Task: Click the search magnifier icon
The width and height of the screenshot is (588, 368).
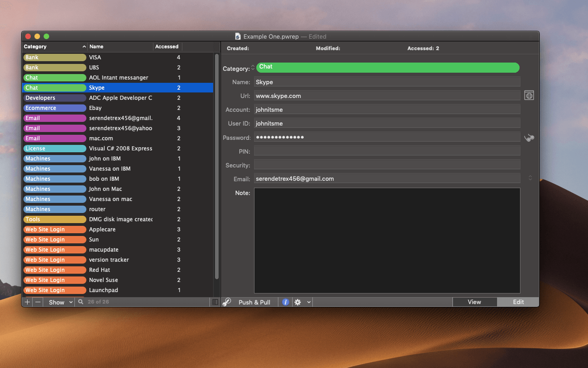Action: 81,302
